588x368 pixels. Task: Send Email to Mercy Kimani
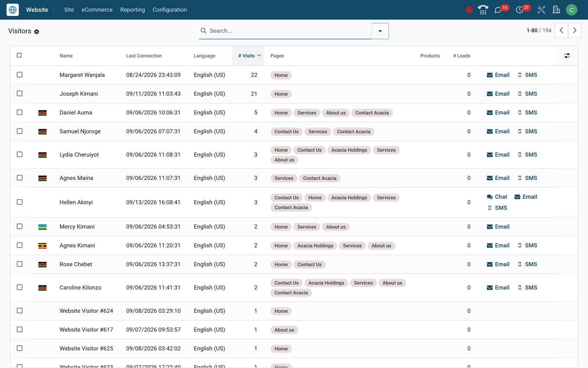tap(498, 227)
